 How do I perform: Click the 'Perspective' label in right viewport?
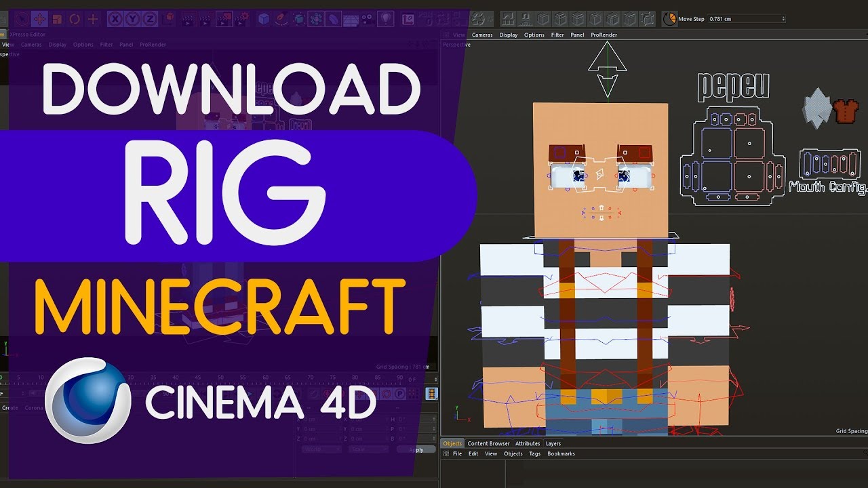point(456,44)
